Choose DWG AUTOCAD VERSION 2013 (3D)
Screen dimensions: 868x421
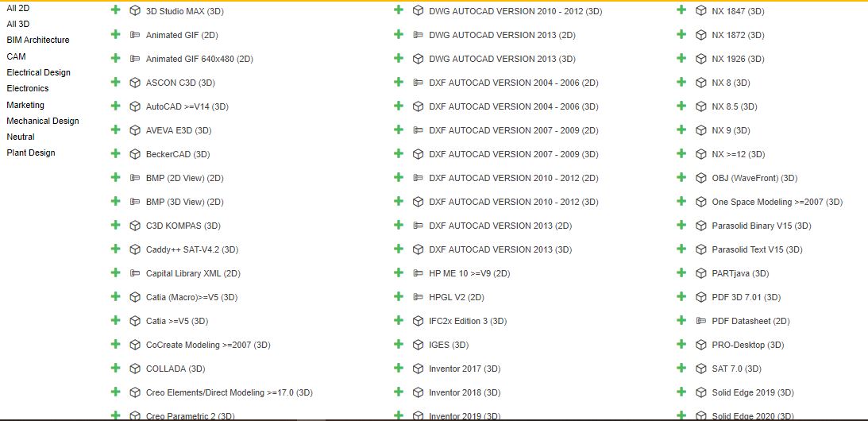[x=502, y=59]
